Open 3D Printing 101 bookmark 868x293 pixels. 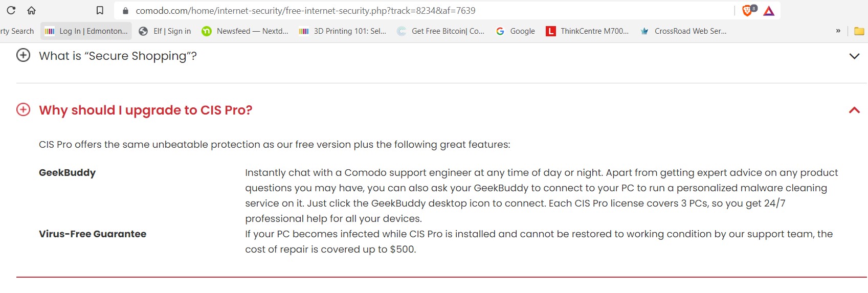[x=342, y=31]
